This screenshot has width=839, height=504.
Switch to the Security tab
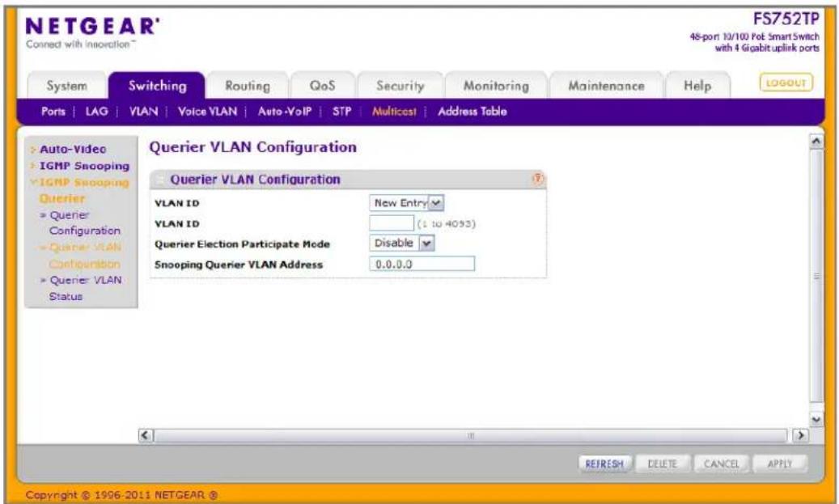pyautogui.click(x=400, y=86)
